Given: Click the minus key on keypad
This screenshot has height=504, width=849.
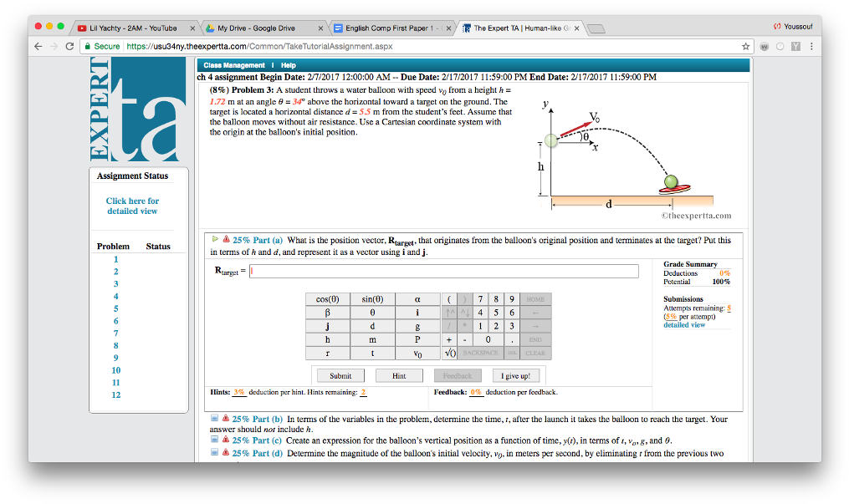Looking at the screenshot, I should pyautogui.click(x=464, y=339).
